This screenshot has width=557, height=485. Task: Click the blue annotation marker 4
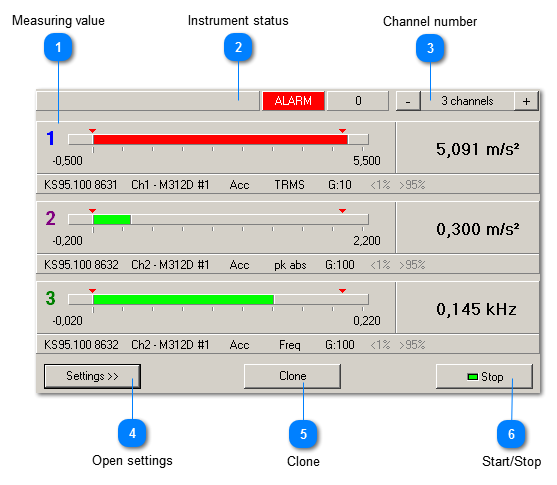point(132,433)
